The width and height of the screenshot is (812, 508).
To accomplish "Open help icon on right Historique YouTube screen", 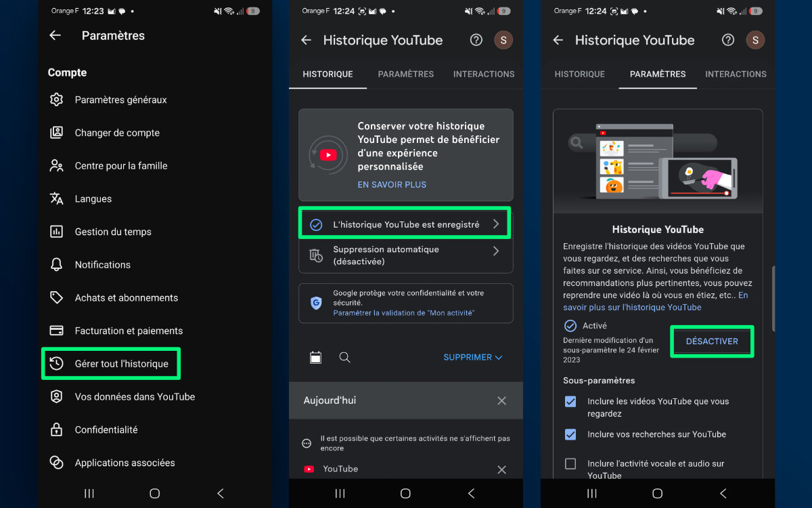I will (728, 40).
